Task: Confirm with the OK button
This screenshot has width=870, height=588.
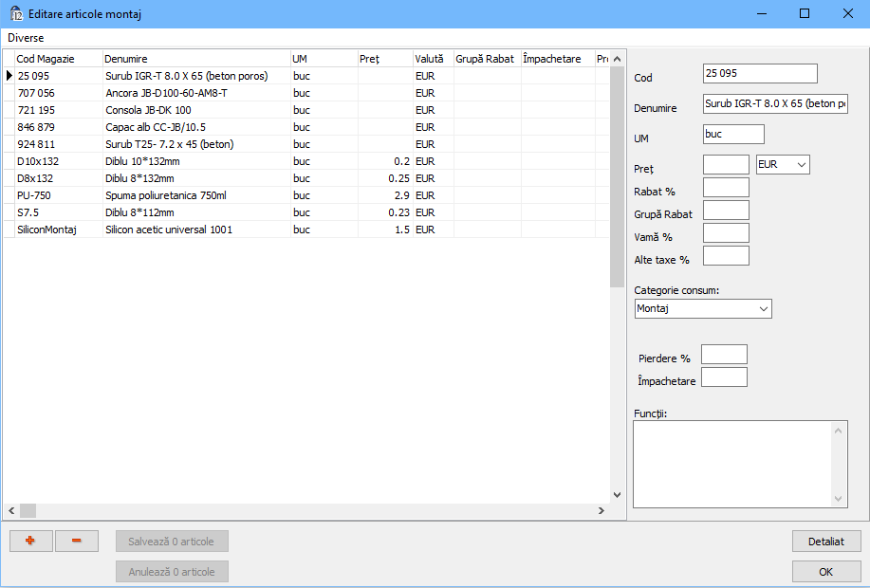Action: tap(825, 572)
